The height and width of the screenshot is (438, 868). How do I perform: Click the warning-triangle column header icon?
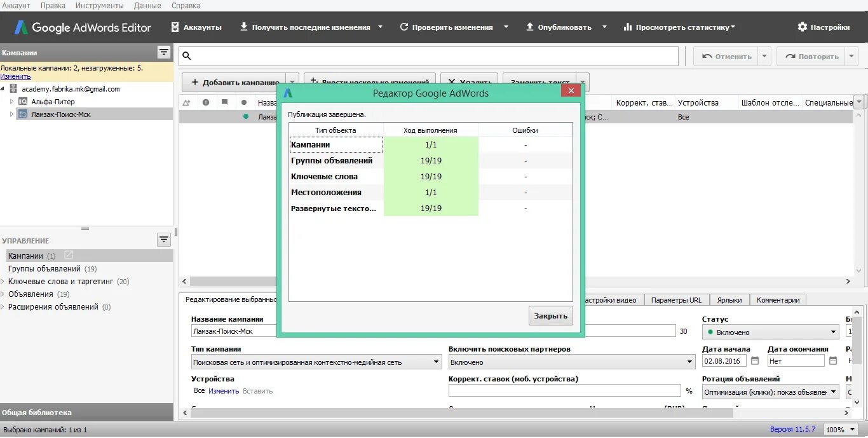click(x=187, y=102)
